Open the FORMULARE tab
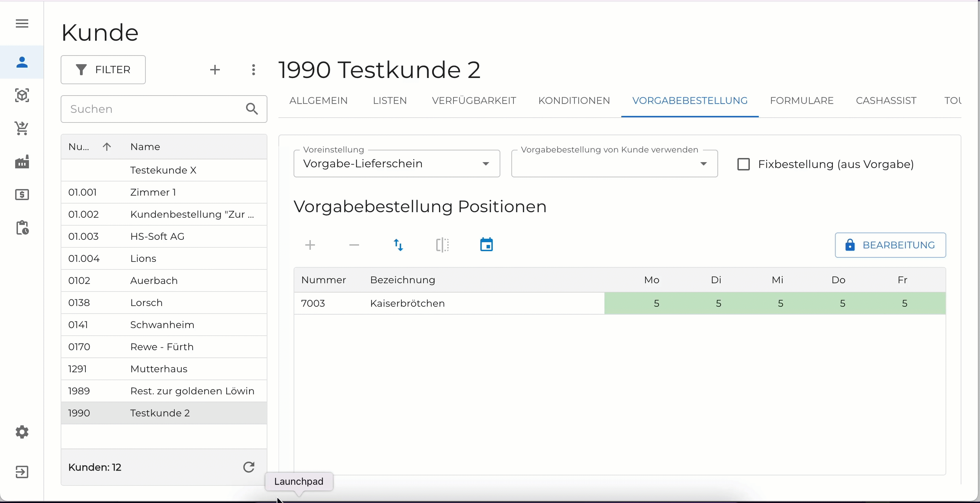This screenshot has width=980, height=503. (802, 100)
